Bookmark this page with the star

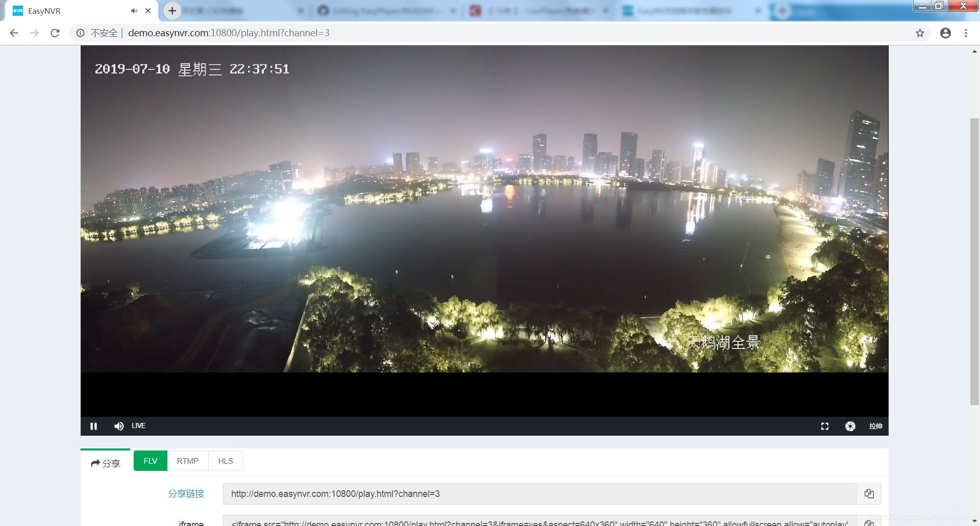click(x=920, y=33)
